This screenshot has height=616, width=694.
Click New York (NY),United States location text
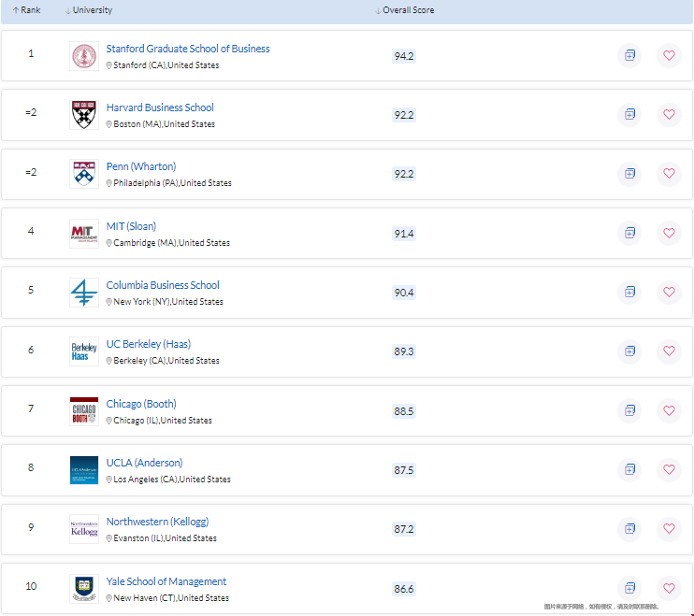pyautogui.click(x=168, y=302)
